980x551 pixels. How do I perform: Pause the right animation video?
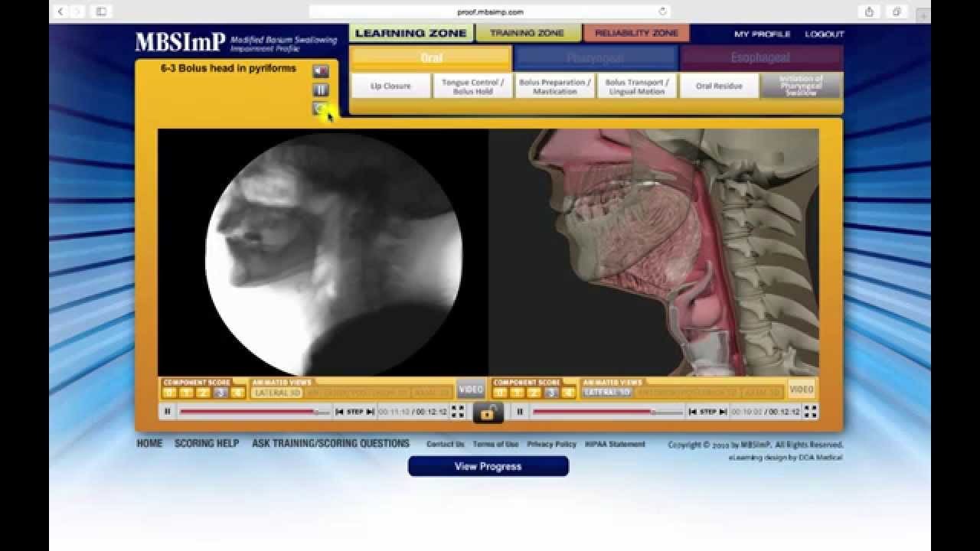(520, 412)
